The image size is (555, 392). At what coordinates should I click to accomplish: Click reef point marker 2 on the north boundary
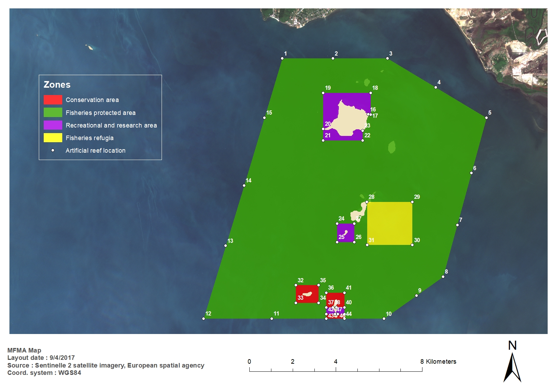[x=333, y=58]
